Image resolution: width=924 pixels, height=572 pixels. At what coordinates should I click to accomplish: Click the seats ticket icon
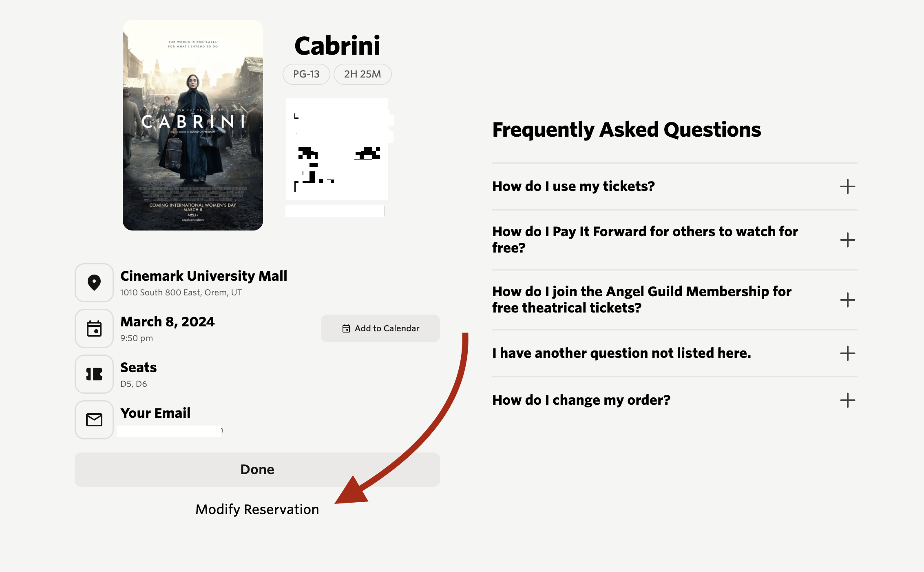click(94, 374)
